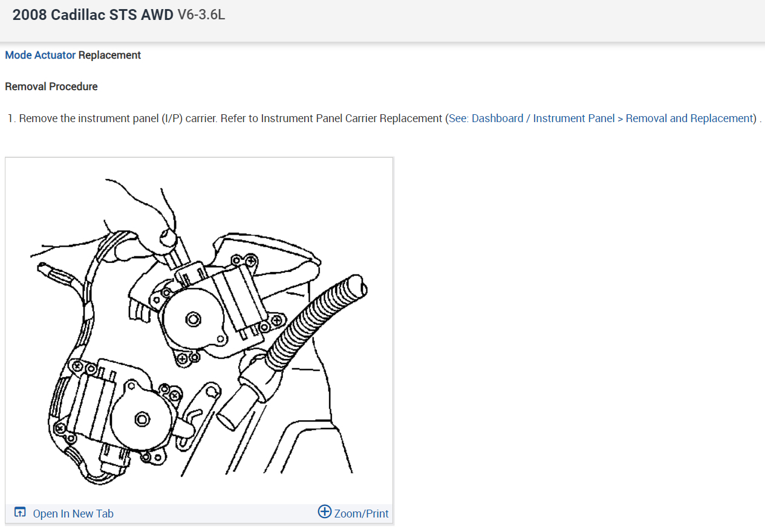This screenshot has height=532, width=765.
Task: Select the '2008 Cadillac STS AWD' heading text
Action: [93, 15]
